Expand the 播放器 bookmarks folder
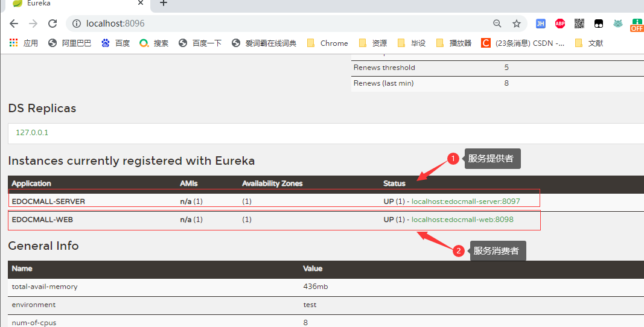The image size is (644, 327). click(x=454, y=43)
